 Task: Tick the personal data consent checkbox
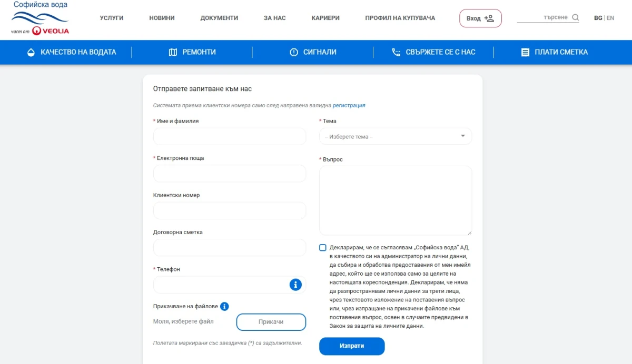(323, 248)
